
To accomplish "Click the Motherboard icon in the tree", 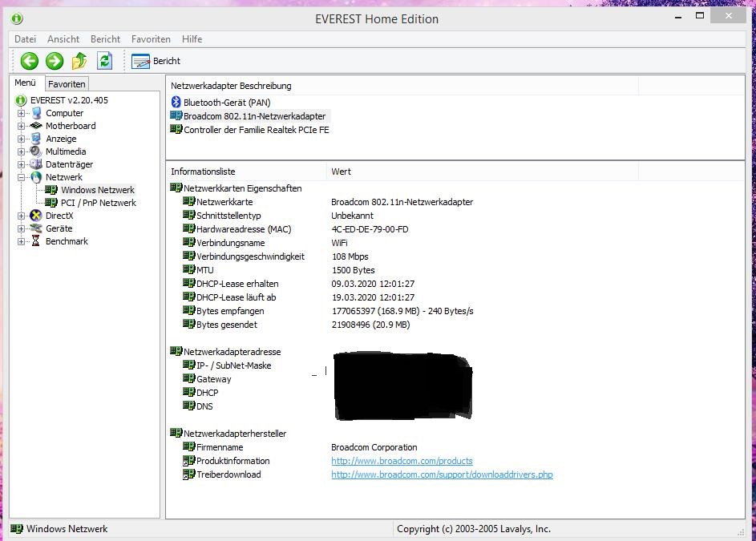I will pos(36,126).
